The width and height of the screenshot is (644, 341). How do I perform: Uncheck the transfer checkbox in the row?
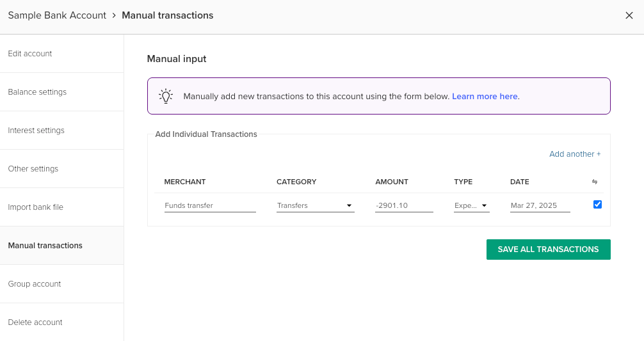click(x=597, y=204)
